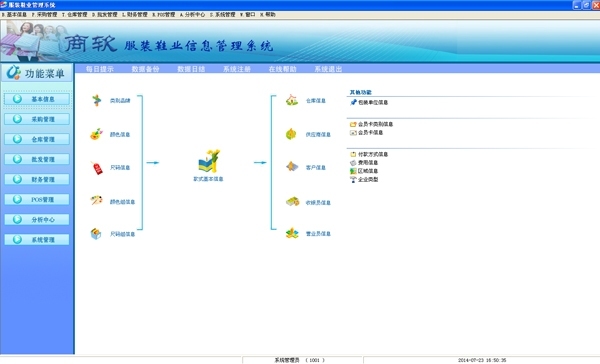Minimize the application window
Viewport: 600px width, 364px height.
(577, 5)
